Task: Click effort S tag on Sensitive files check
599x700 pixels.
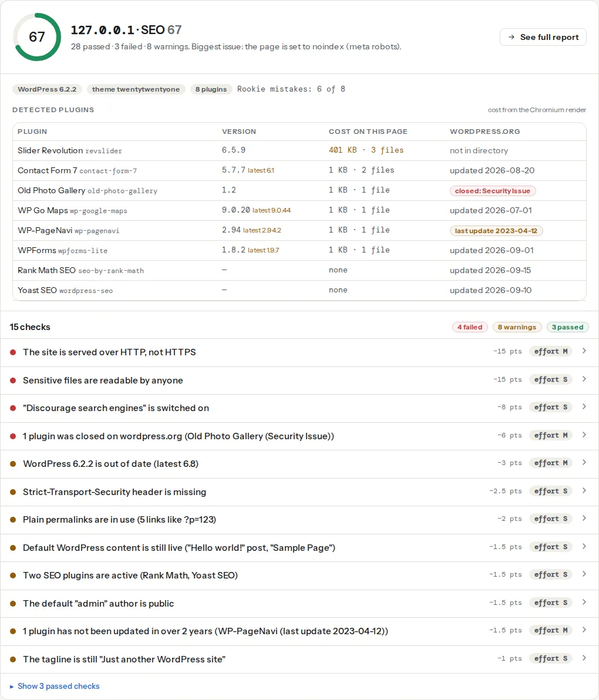Action: (x=551, y=379)
